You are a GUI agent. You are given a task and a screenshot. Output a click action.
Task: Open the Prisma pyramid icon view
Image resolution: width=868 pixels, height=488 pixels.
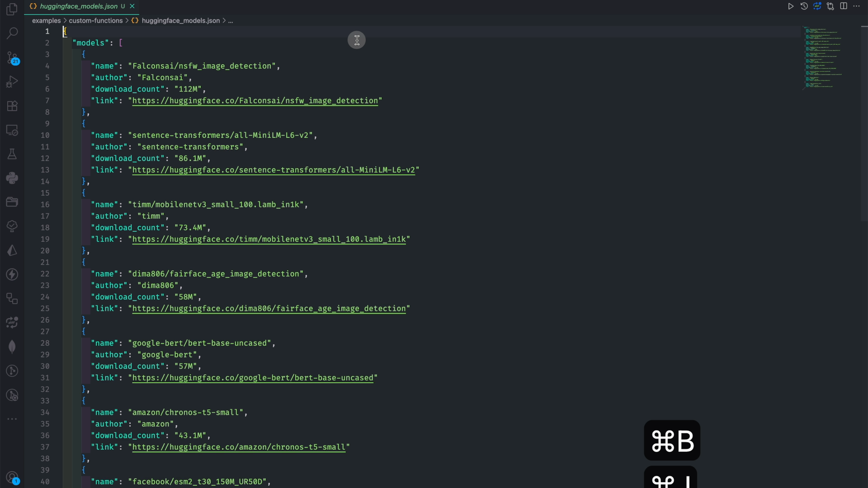tap(12, 250)
